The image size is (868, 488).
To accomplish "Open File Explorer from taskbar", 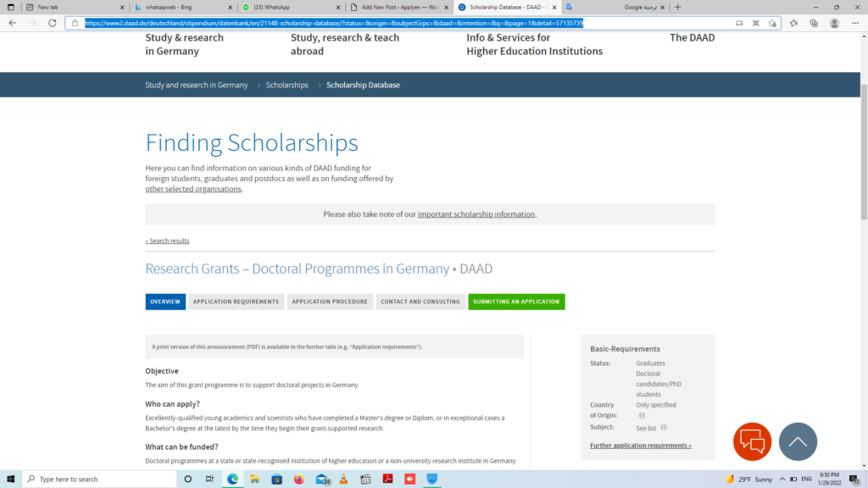I will 254,480.
